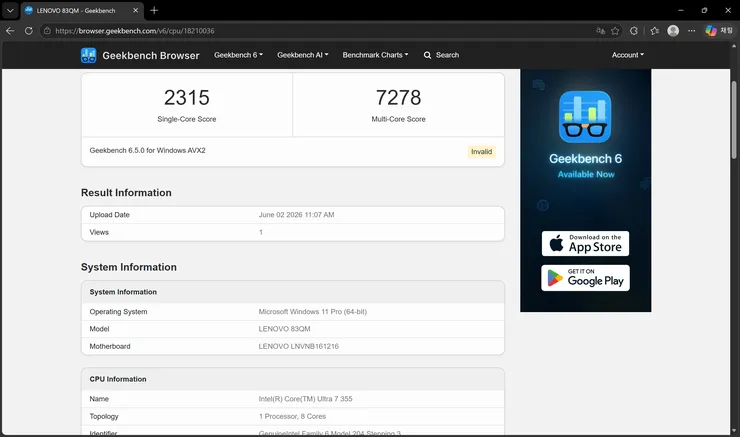Click text Geekbench 6.5.0 for Windows AVX2
The width and height of the screenshot is (740, 437).
tap(147, 151)
